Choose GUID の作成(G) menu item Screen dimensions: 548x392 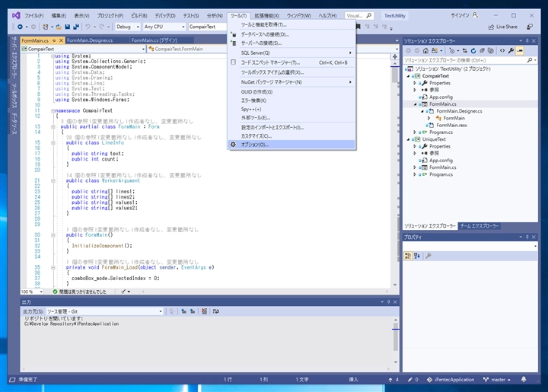292,92
